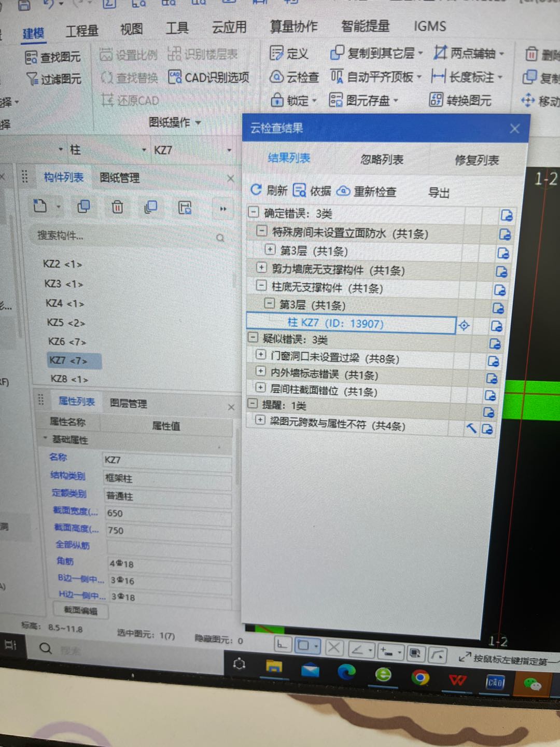
Task: Open the 视图 ribbon tab
Action: click(x=131, y=30)
